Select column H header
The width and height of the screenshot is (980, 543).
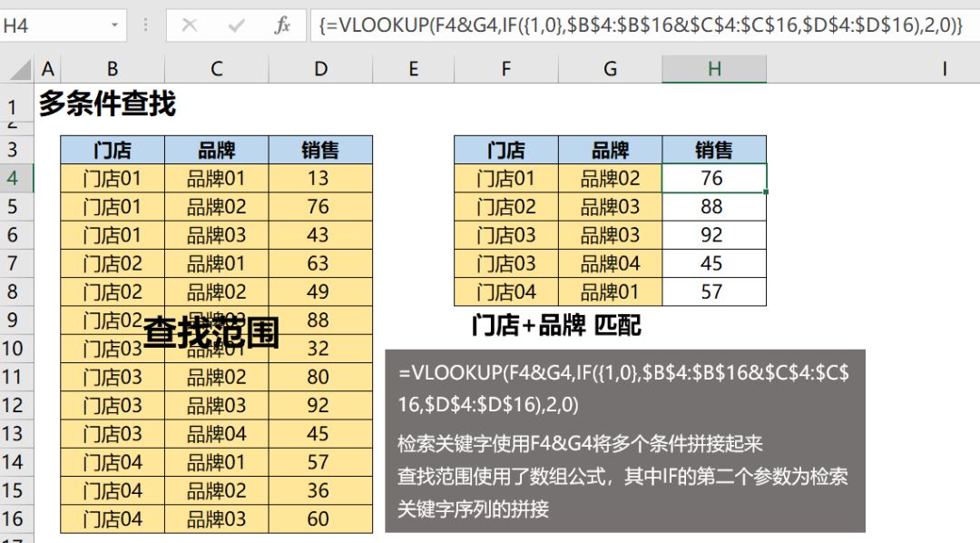pos(714,69)
